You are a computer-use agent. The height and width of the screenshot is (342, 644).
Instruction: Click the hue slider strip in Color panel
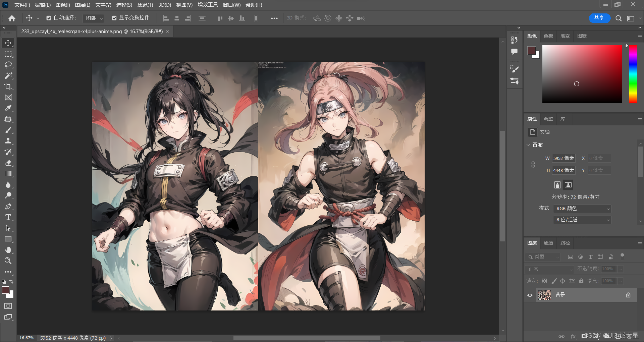(x=633, y=74)
